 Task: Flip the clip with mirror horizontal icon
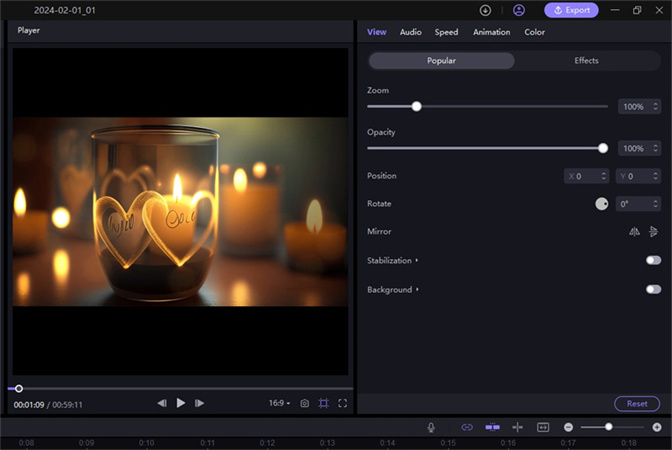pos(634,231)
